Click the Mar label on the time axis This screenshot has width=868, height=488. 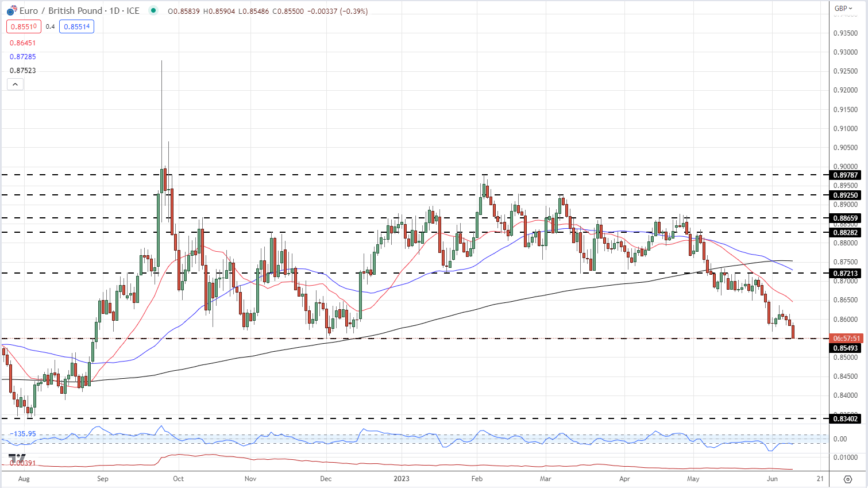pos(545,479)
